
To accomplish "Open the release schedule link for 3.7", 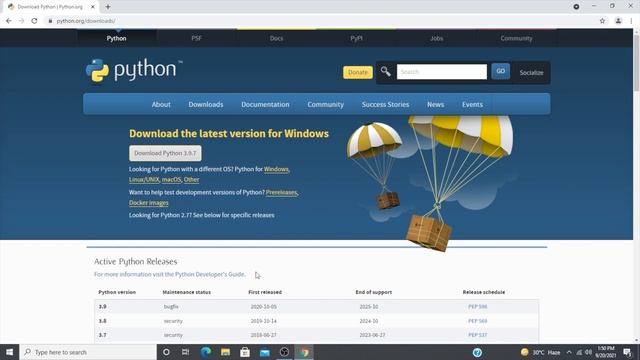I will [x=478, y=335].
